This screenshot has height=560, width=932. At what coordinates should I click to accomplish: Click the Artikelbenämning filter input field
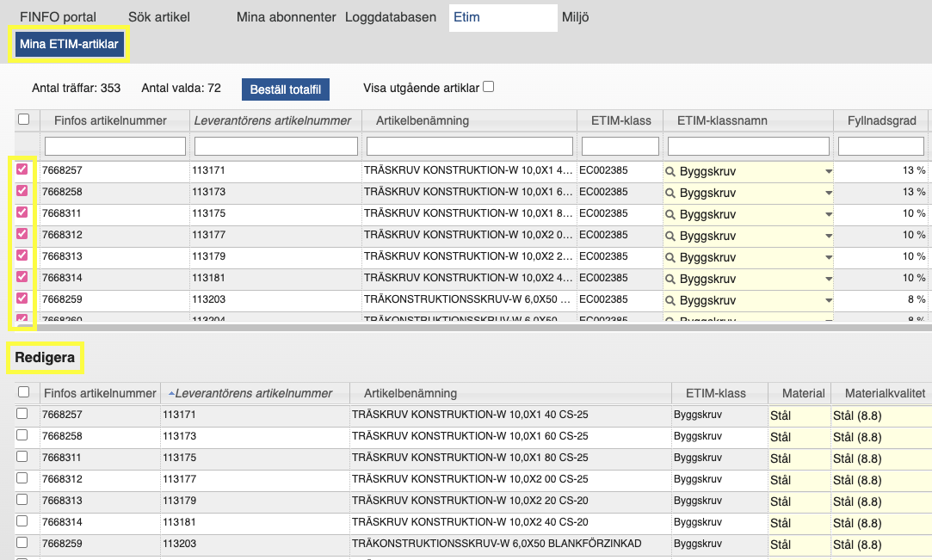(x=469, y=146)
